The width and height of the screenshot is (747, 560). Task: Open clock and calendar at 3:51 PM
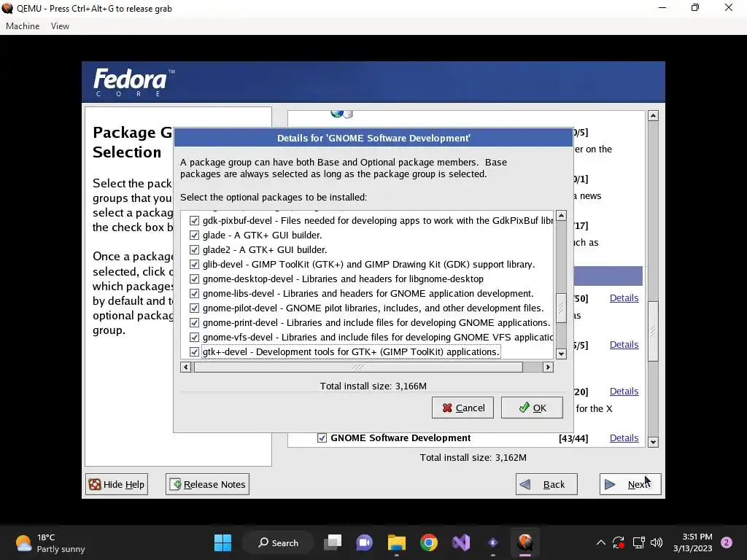pos(692,542)
